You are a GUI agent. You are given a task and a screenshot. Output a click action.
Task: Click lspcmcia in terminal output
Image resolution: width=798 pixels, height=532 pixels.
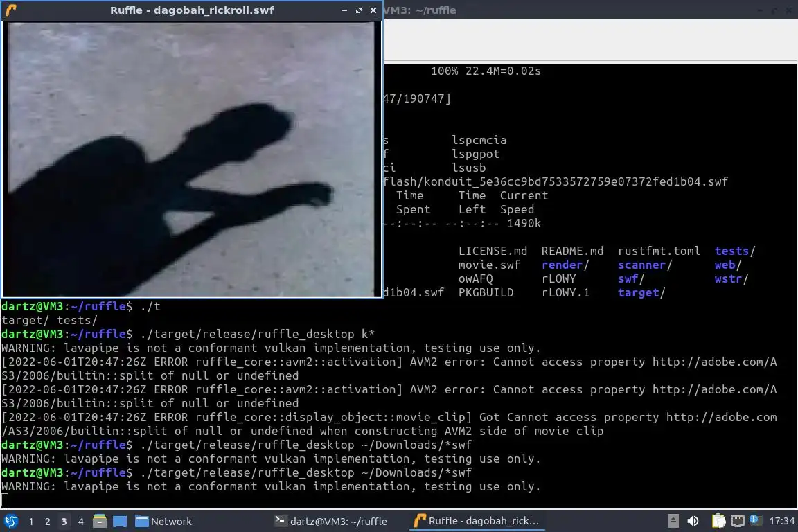click(479, 140)
